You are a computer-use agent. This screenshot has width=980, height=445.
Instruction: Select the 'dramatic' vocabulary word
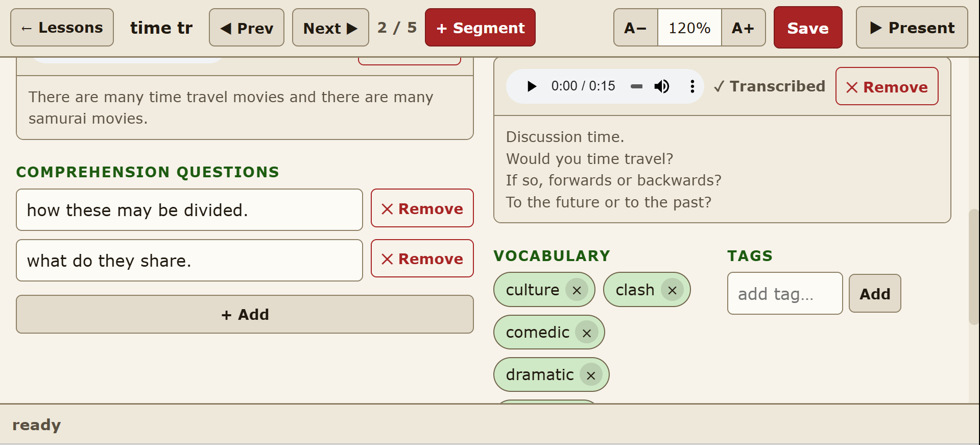coord(540,374)
